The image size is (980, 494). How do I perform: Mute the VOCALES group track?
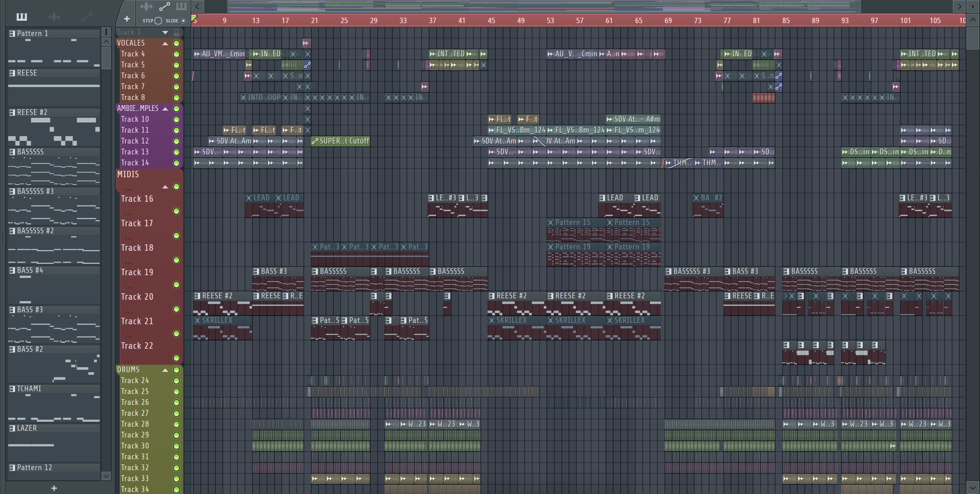177,43
